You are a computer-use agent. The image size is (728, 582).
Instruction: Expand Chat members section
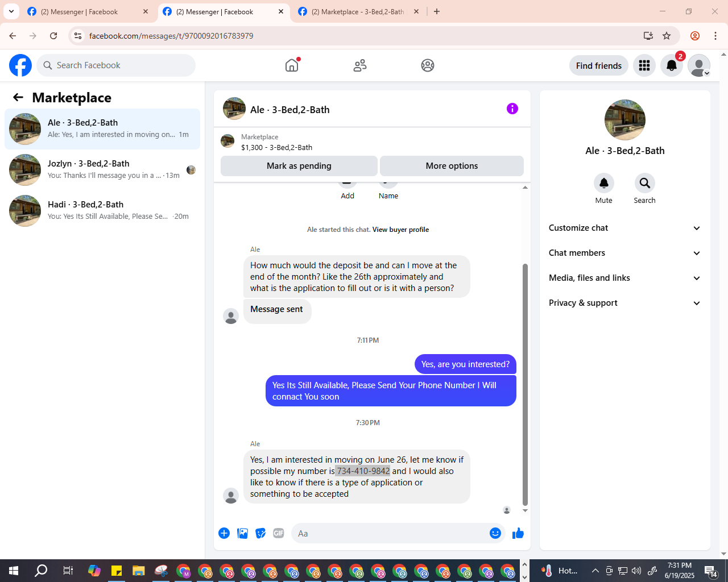624,253
